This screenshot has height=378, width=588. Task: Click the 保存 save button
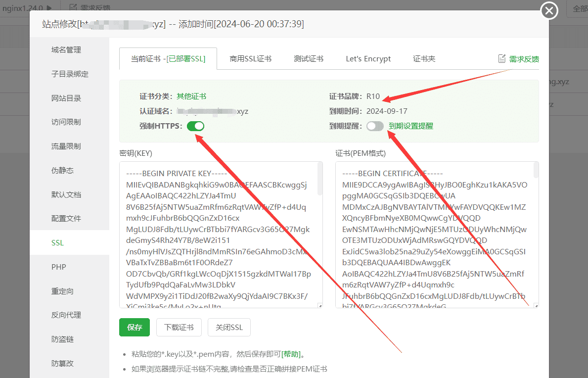tap(134, 327)
